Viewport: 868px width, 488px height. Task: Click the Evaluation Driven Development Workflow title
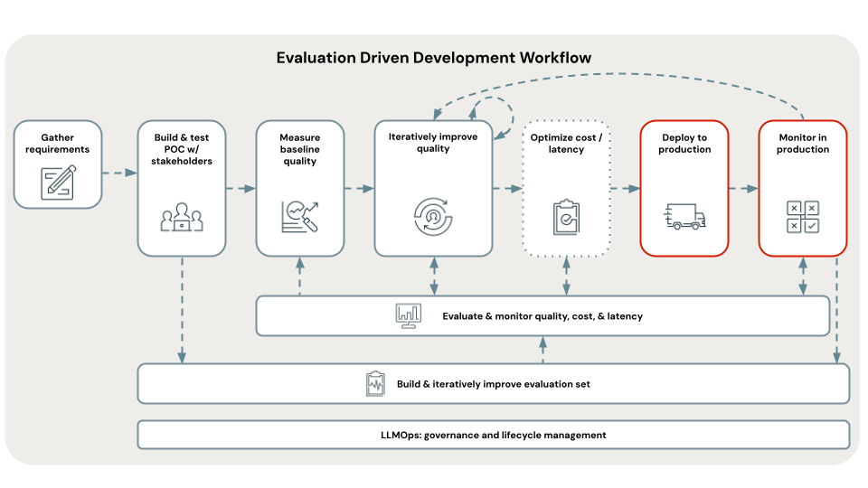tap(434, 58)
